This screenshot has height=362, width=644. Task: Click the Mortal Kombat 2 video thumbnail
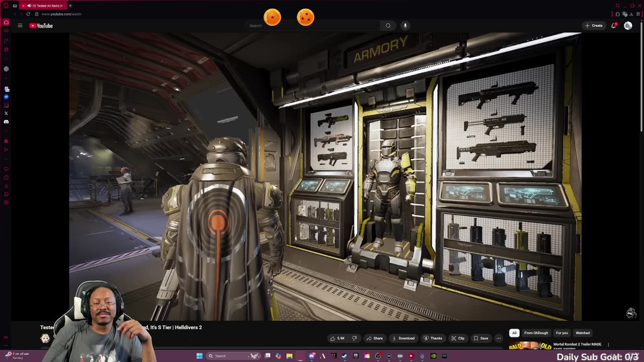tap(530, 346)
